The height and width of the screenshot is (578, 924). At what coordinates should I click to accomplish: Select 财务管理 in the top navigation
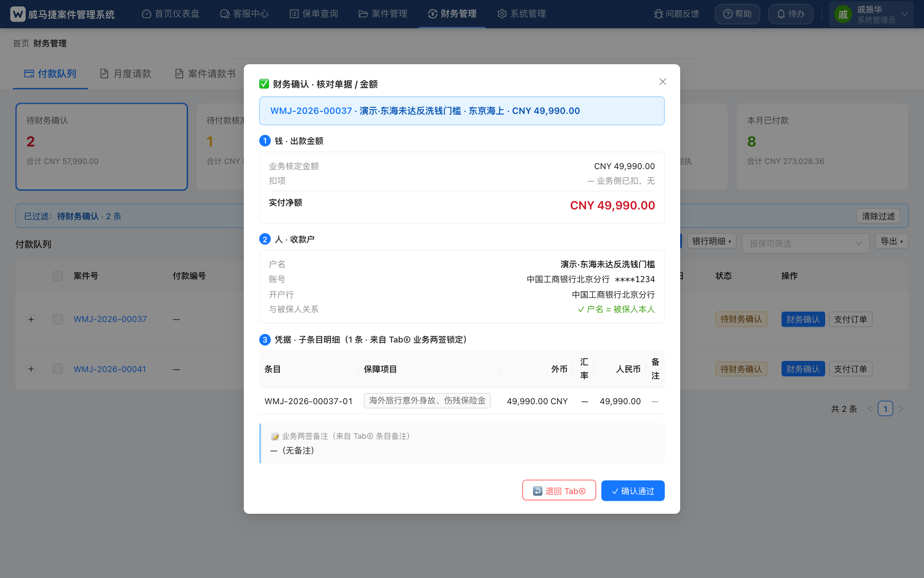452,14
